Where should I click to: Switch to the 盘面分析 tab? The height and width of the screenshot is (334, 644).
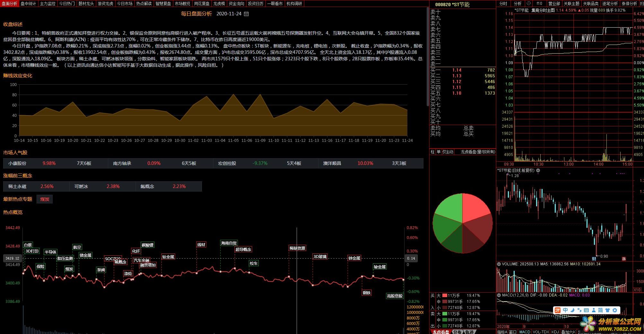point(9,4)
